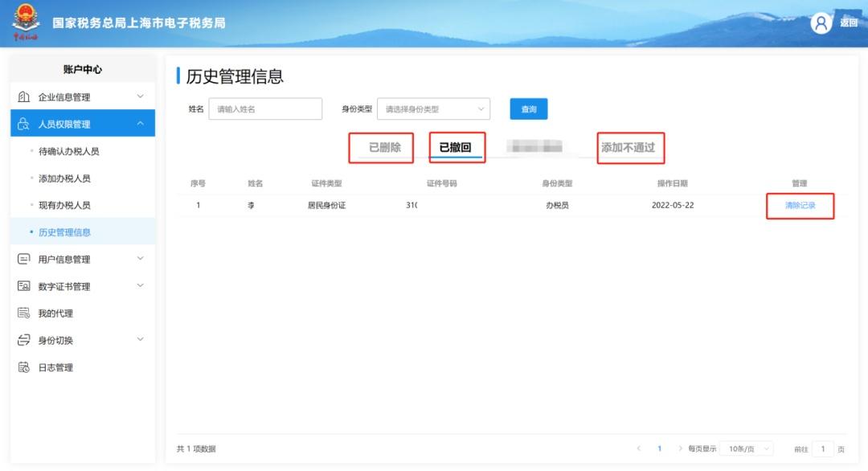Switch to the 已撤回 tab
Image resolution: width=868 pixels, height=471 pixels.
point(455,147)
